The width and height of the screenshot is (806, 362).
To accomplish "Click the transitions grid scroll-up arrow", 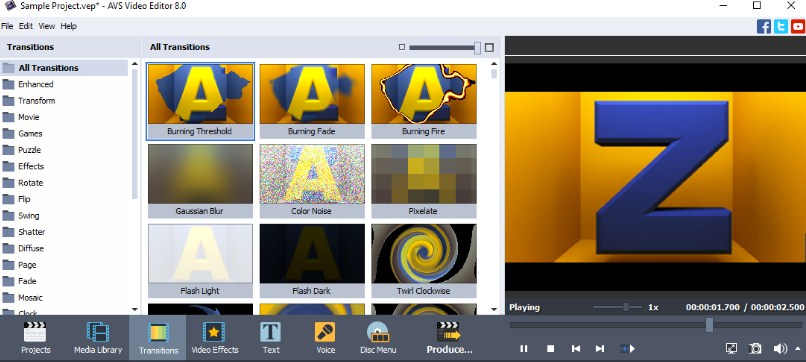I will tap(494, 63).
